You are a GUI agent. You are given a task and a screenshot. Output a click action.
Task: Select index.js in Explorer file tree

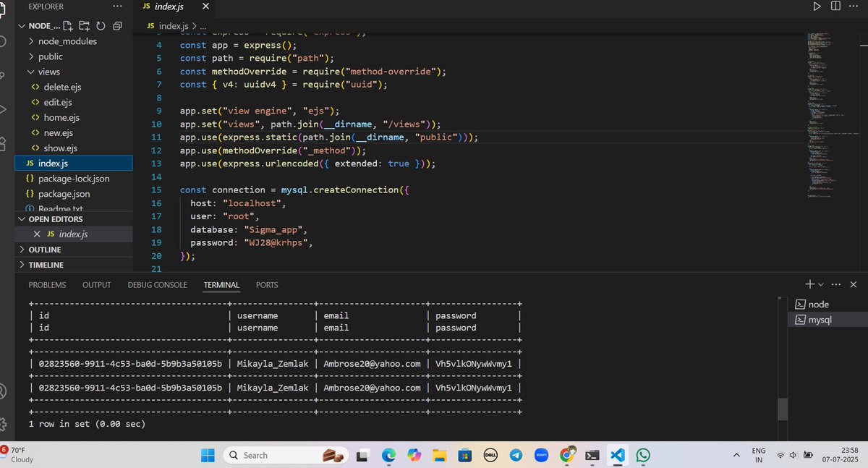(74, 163)
